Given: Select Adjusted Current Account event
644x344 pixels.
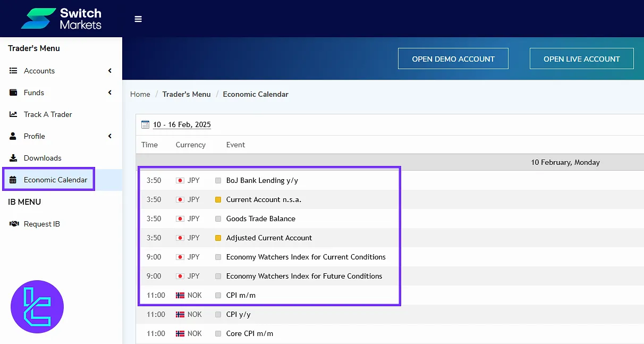Looking at the screenshot, I should 269,238.
